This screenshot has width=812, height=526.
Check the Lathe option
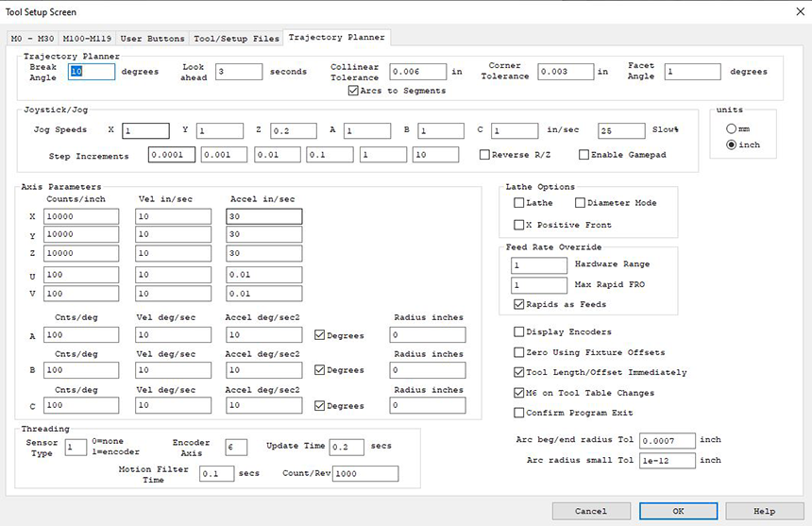[518, 203]
